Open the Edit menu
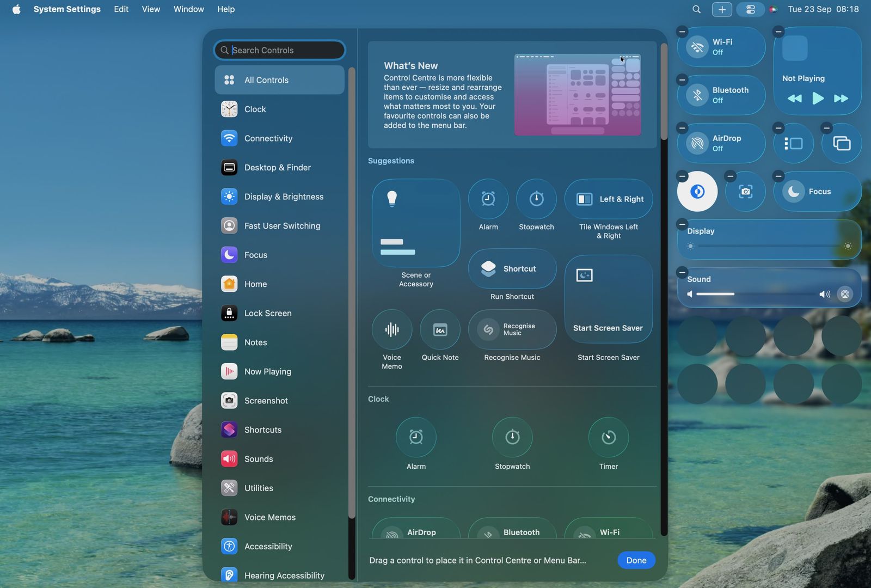The image size is (871, 588). click(121, 9)
